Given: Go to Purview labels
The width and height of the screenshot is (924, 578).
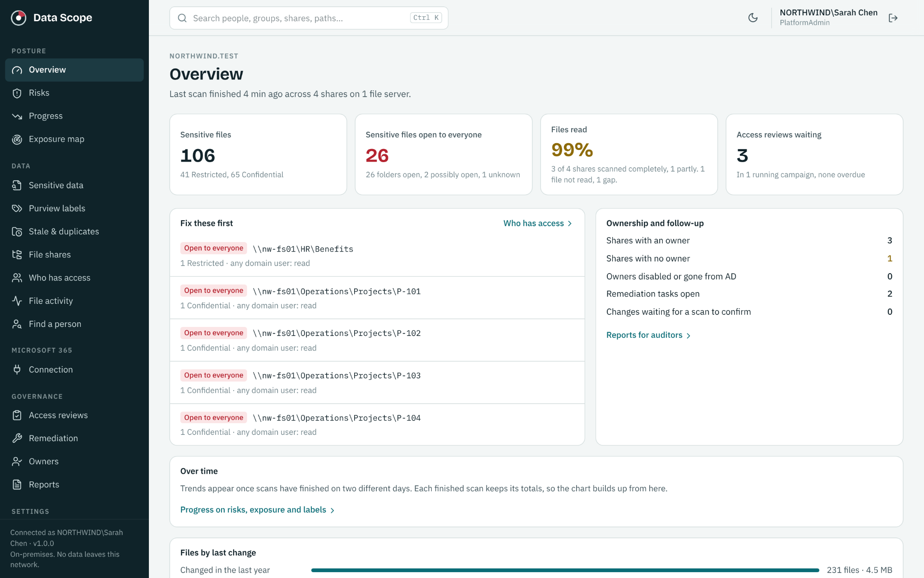Looking at the screenshot, I should click(74, 208).
